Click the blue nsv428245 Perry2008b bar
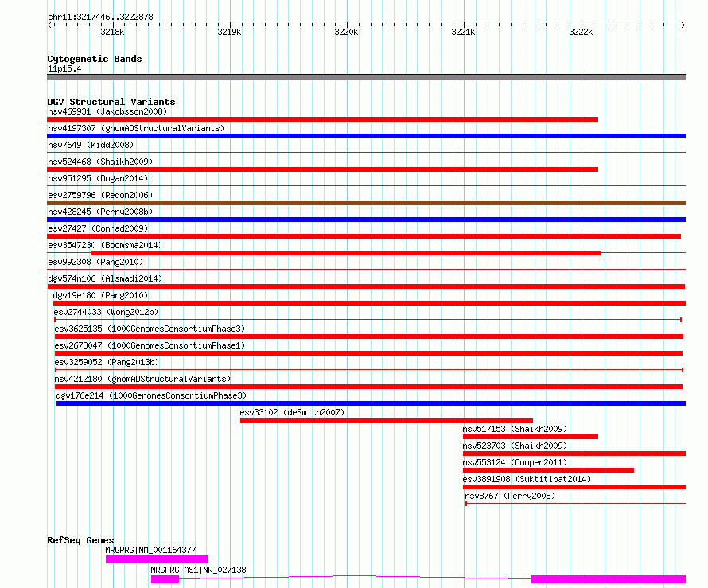 [366, 220]
